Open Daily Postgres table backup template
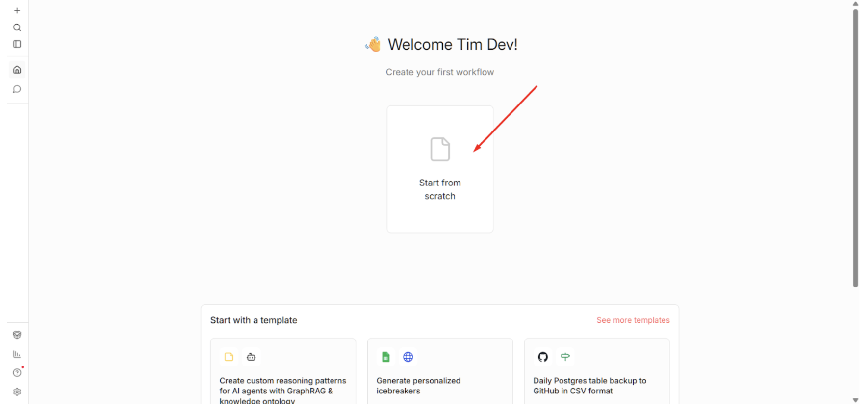 click(x=597, y=371)
